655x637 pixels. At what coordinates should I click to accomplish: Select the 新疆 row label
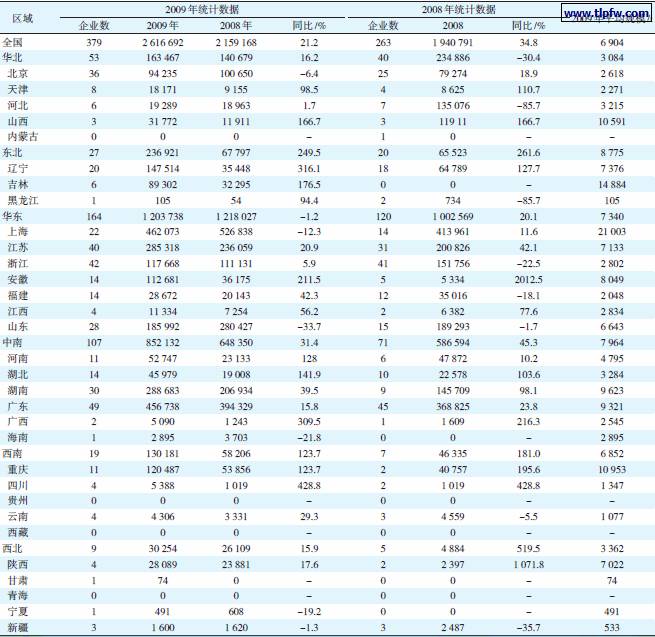[18, 627]
